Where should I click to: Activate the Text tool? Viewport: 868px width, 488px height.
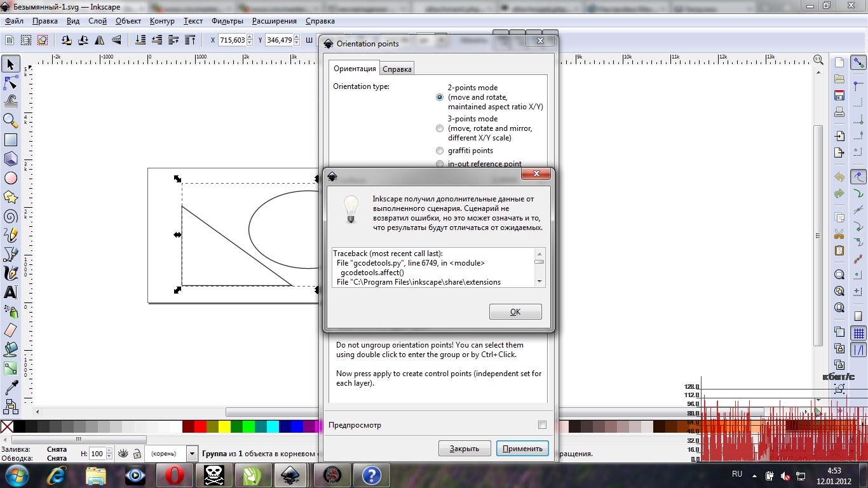pyautogui.click(x=11, y=292)
